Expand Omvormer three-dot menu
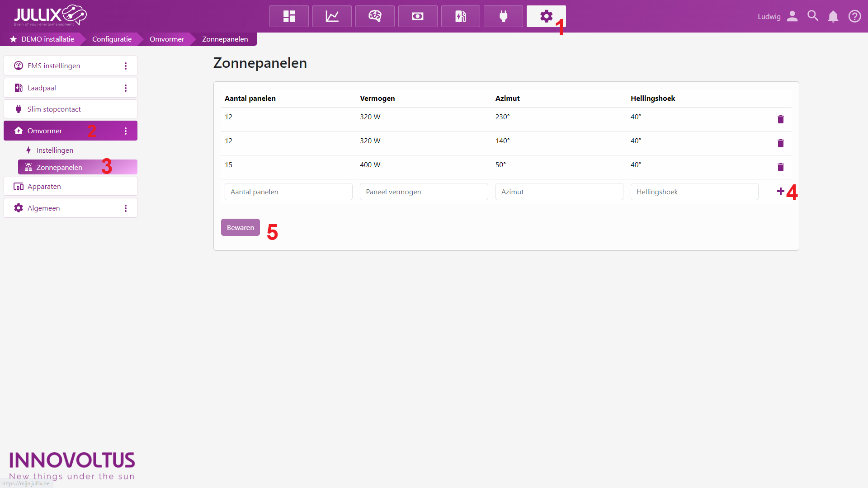This screenshot has height=488, width=868. (x=126, y=131)
